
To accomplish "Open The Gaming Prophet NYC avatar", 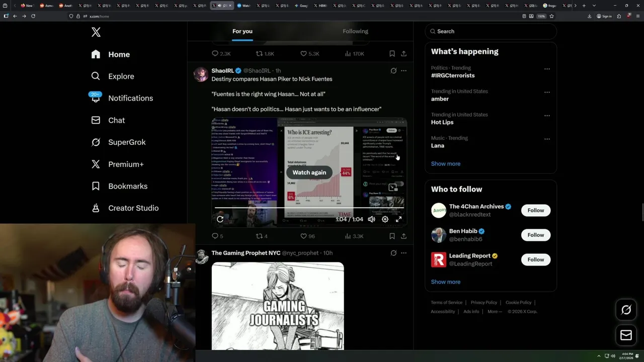I will (x=201, y=256).
